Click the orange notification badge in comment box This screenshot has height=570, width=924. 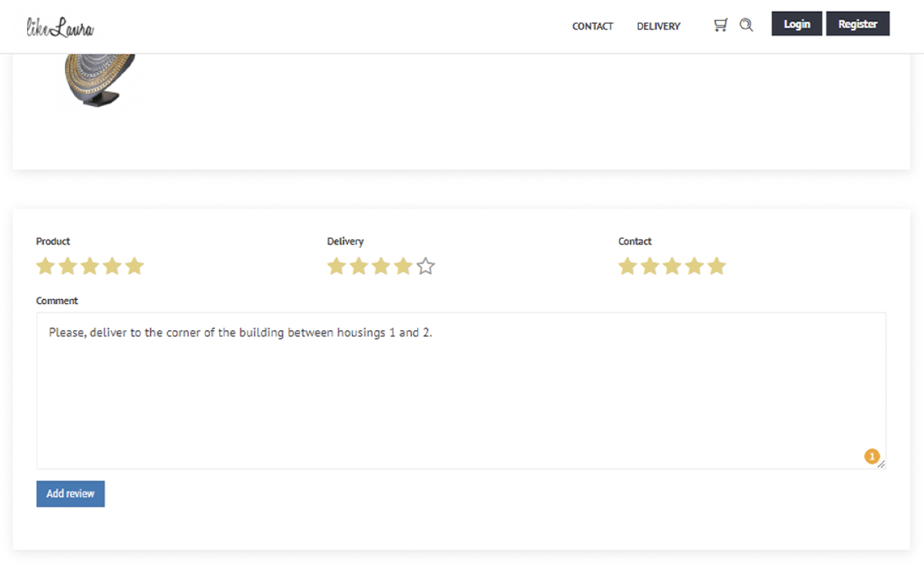(x=872, y=456)
